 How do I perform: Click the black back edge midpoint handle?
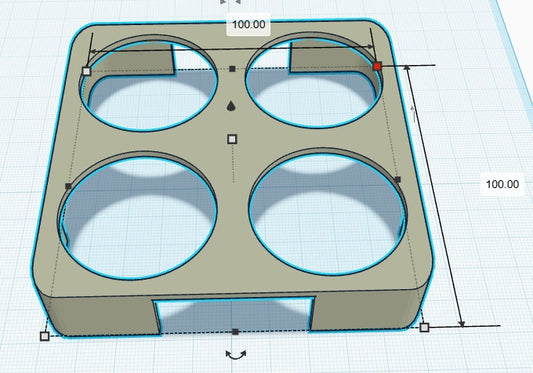point(232,69)
